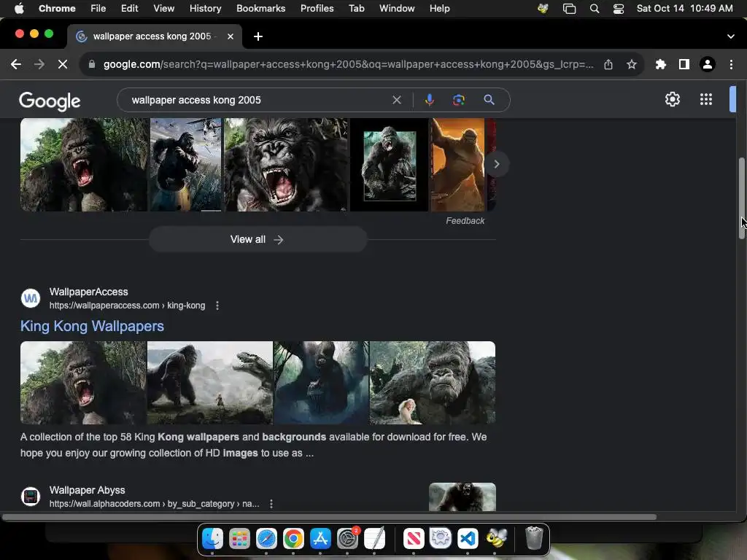Open Google quick settings gear
The height and width of the screenshot is (560, 747).
[x=672, y=99]
